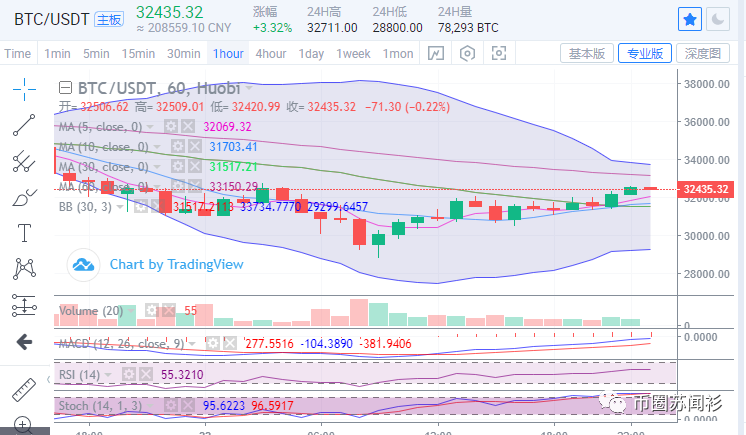Viewport: 746px width, 435px height.
Task: Choose the pitchfork drawing tool
Action: (24, 160)
